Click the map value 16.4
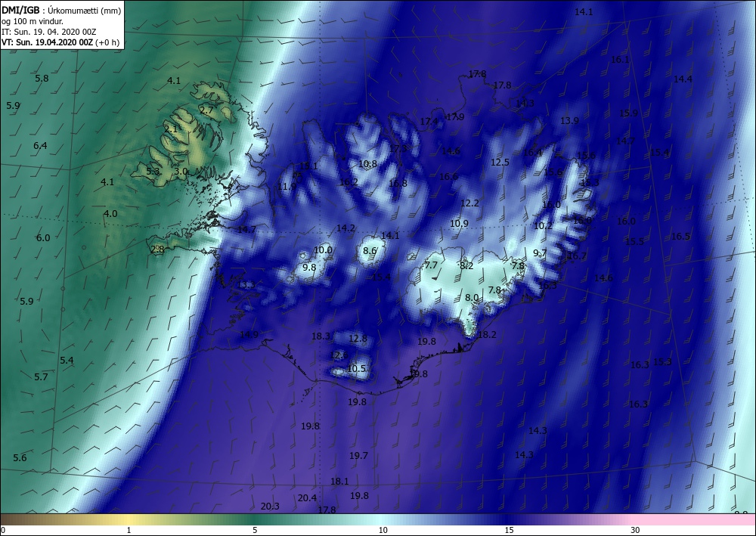The width and height of the screenshot is (756, 536). (x=532, y=152)
